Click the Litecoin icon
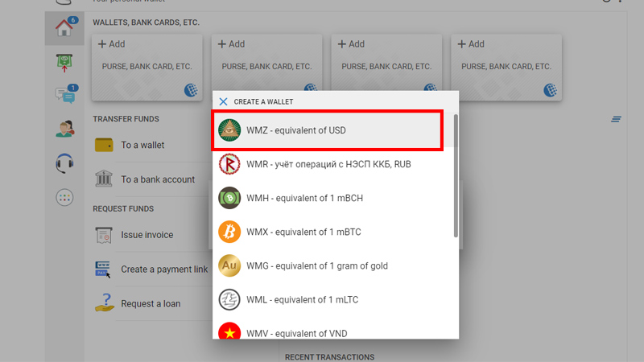Screen dimensions: 644x362 229,299
